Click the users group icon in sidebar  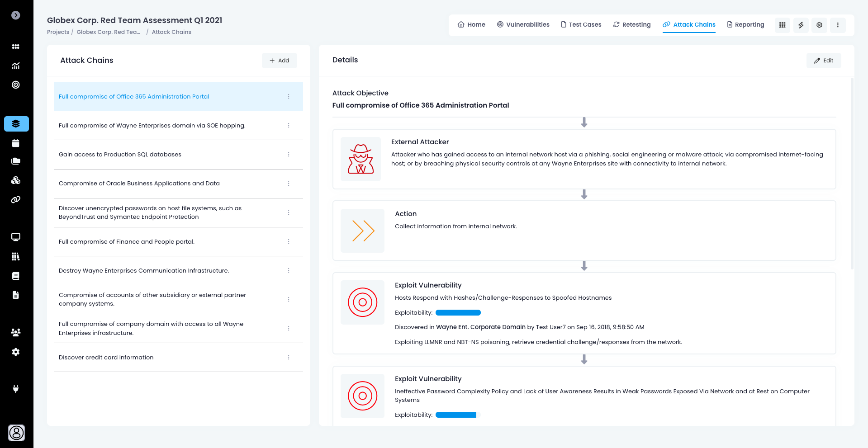point(16,332)
